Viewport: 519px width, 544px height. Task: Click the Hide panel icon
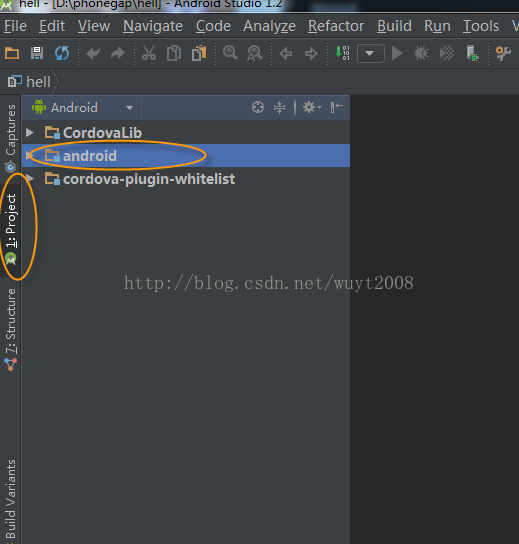(x=337, y=107)
